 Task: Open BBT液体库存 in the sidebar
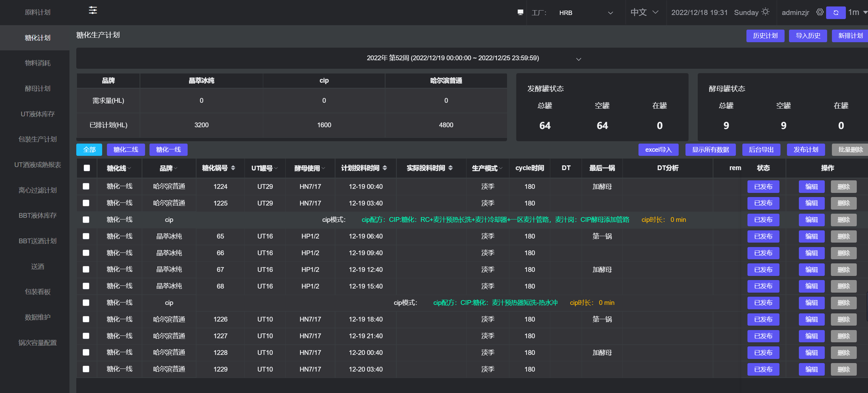coord(37,215)
